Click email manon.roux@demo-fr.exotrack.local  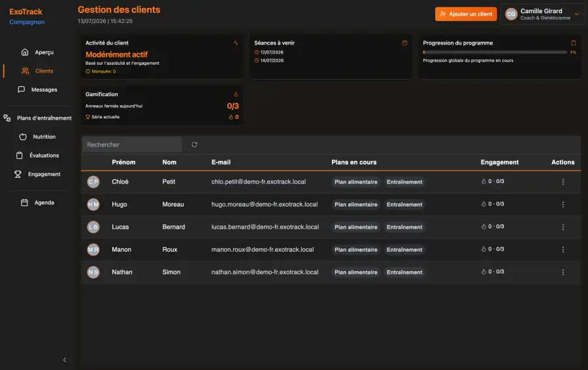(x=263, y=249)
